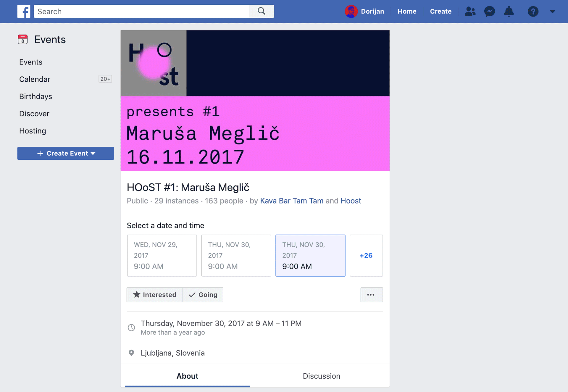Click the search magnifier icon
Image resolution: width=568 pixels, height=392 pixels.
pos(261,12)
